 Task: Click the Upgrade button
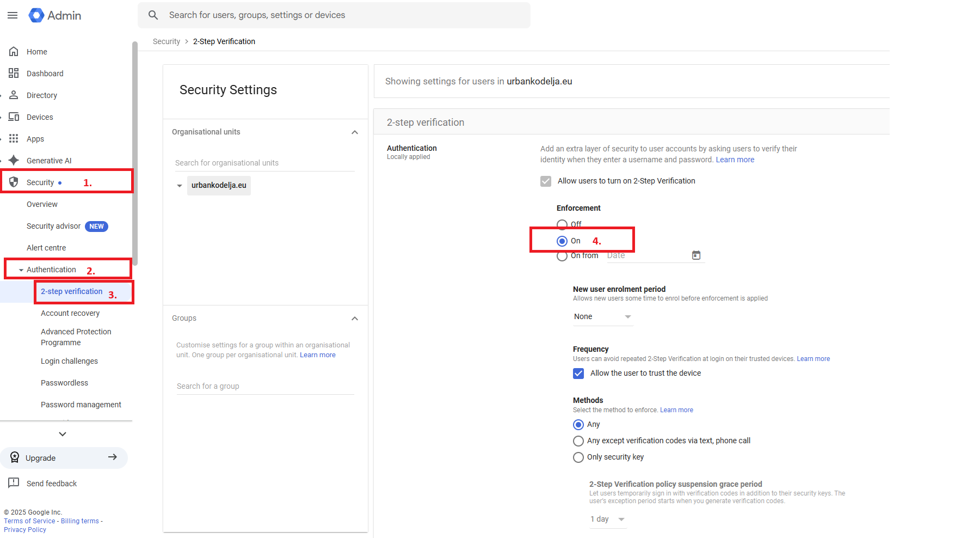(x=64, y=458)
